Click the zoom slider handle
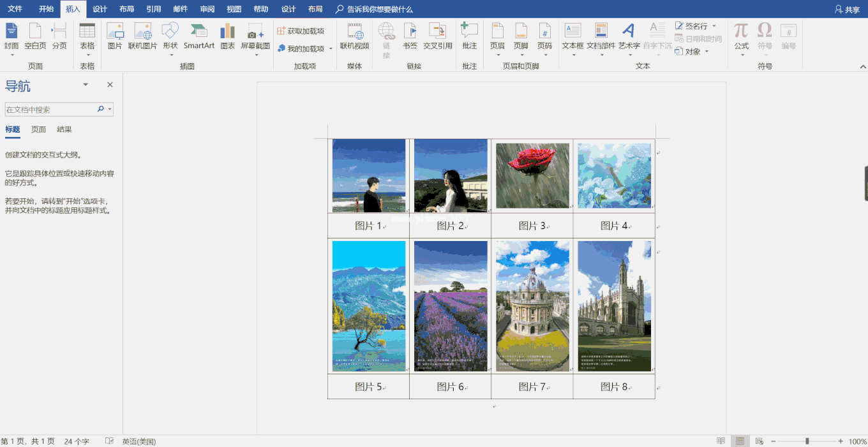 click(x=807, y=441)
